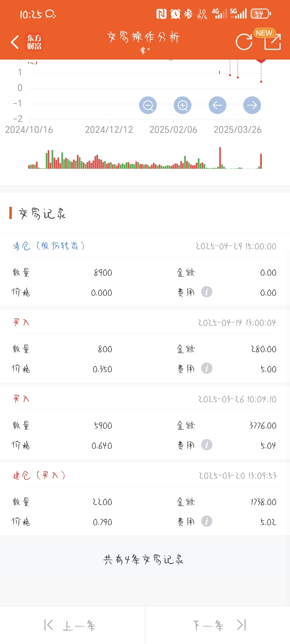Tap the 东方财富 logo

click(34, 42)
